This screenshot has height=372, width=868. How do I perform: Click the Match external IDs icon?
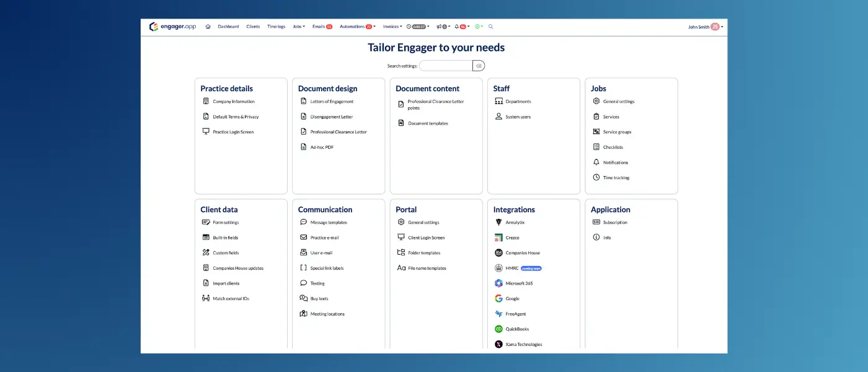click(206, 298)
